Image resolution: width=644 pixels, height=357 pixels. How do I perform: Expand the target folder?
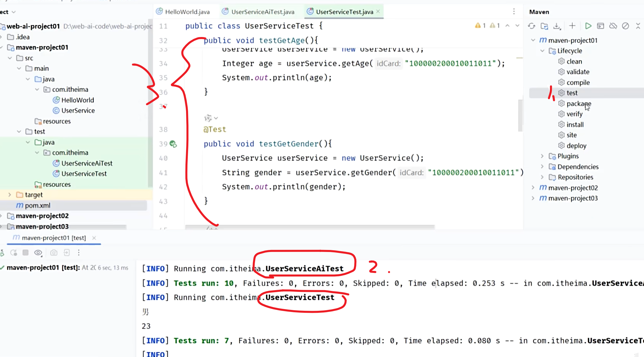[x=10, y=195]
